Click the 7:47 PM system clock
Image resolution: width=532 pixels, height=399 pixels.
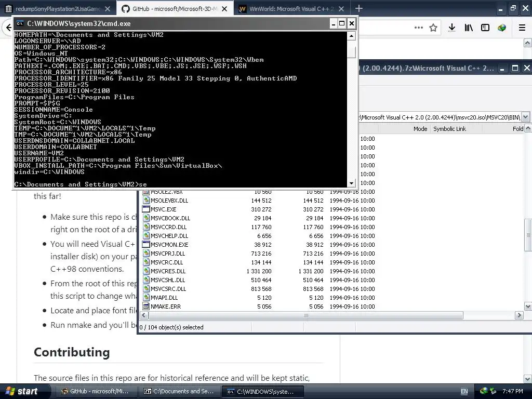(x=513, y=391)
